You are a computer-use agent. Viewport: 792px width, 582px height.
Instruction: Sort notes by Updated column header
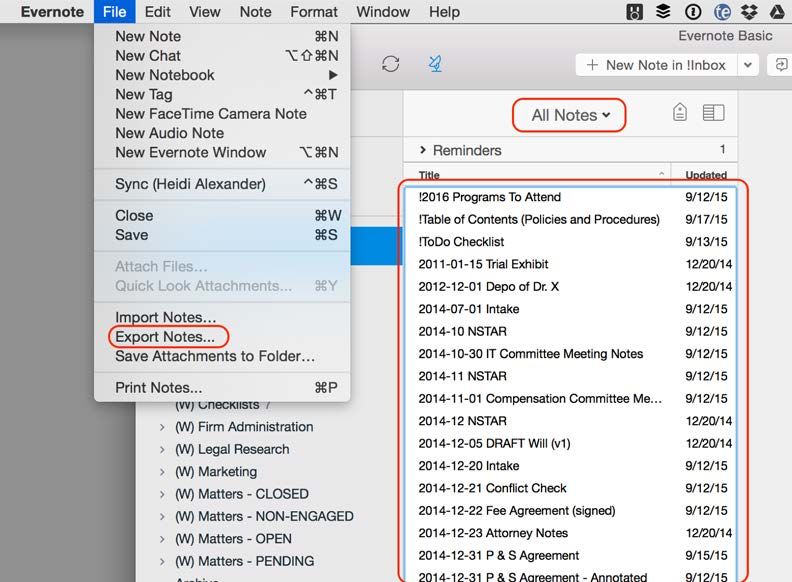pyautogui.click(x=706, y=175)
